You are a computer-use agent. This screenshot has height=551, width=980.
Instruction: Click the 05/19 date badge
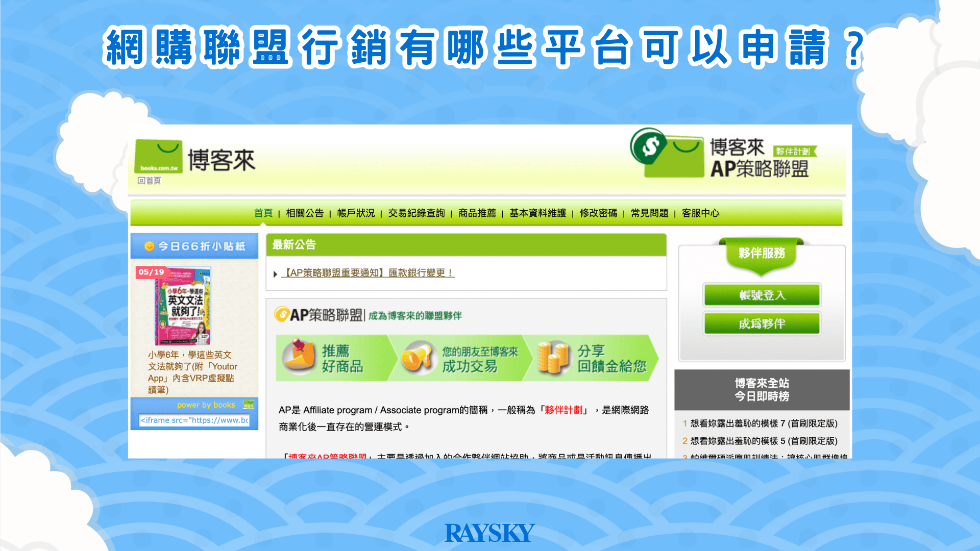(x=151, y=272)
